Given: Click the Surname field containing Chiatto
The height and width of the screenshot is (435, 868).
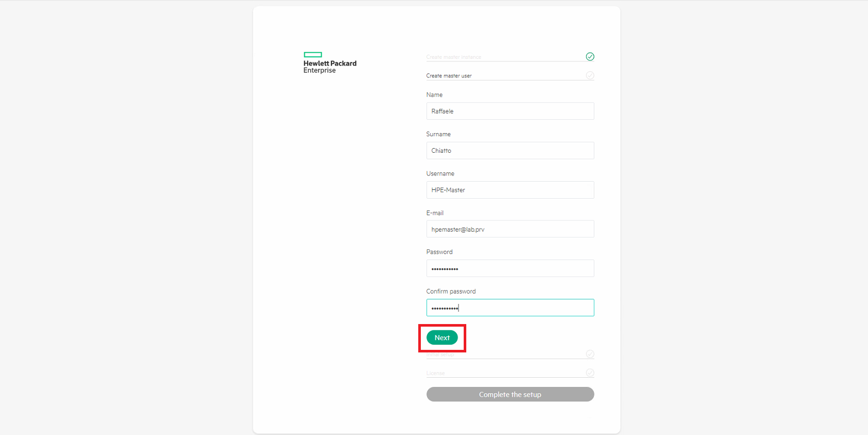Looking at the screenshot, I should tap(510, 151).
